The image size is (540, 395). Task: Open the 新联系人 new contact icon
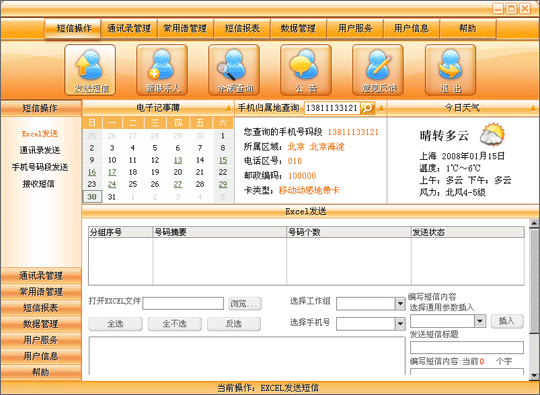[162, 70]
